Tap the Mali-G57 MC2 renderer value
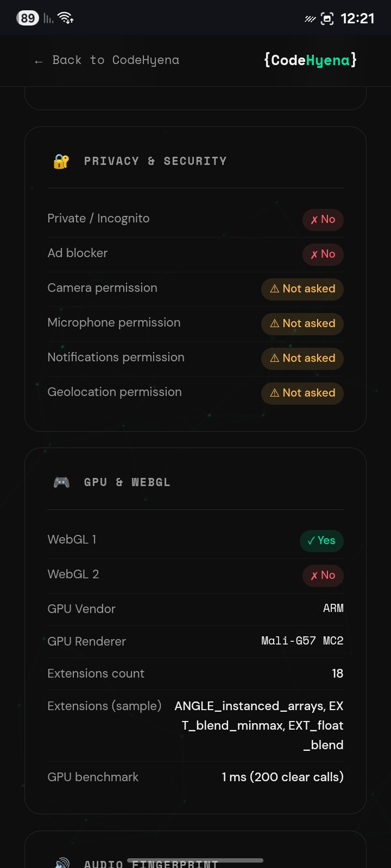Image resolution: width=391 pixels, height=868 pixels. click(301, 641)
